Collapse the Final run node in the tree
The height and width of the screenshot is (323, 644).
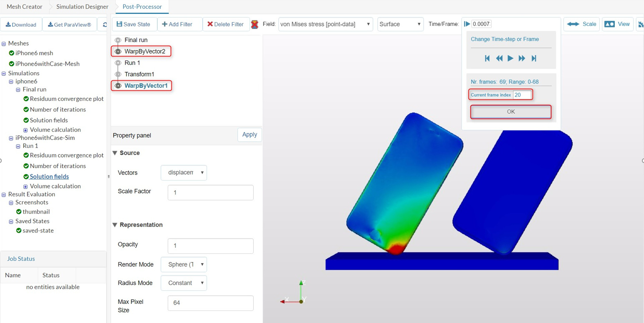(x=18, y=89)
